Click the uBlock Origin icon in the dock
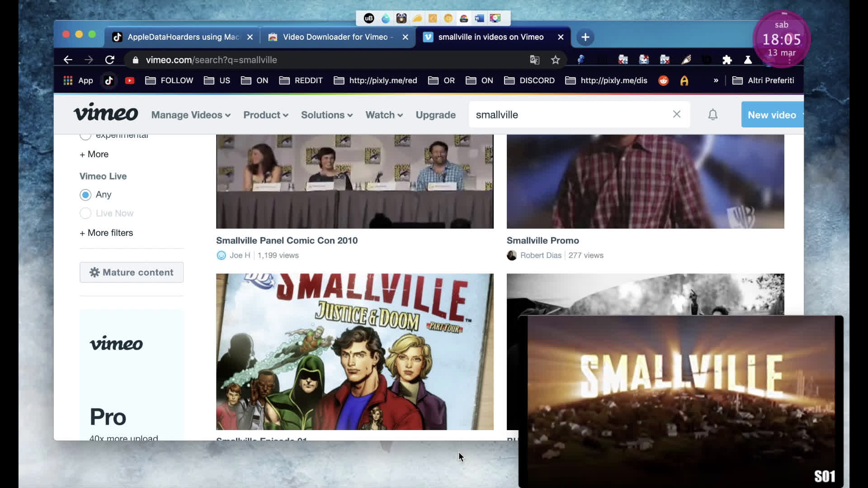This screenshot has width=868, height=488. coord(369,18)
